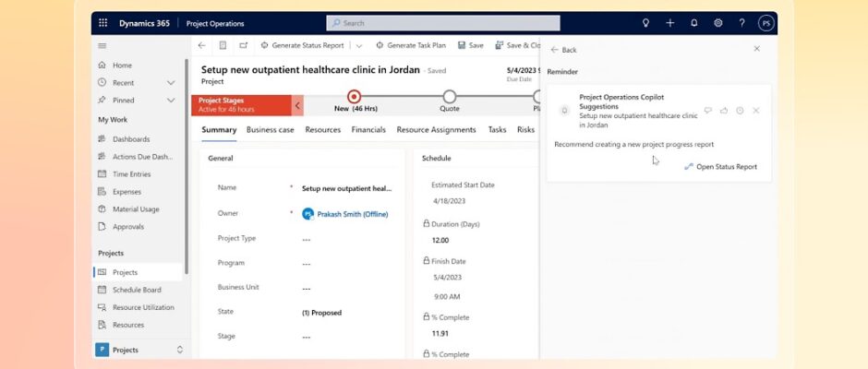Screen dimensions: 868x369
Task: Select Projects item in sidebar list
Action: click(x=137, y=272)
